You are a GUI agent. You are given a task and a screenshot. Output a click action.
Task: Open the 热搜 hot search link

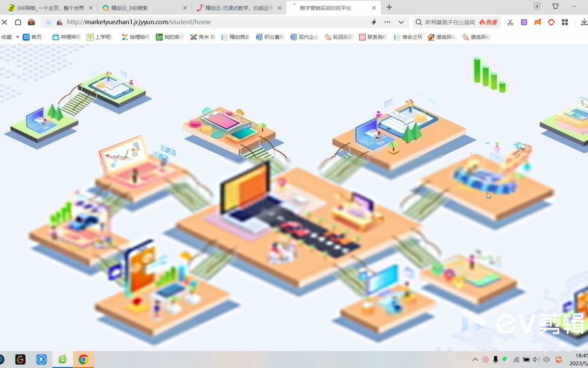(x=488, y=22)
